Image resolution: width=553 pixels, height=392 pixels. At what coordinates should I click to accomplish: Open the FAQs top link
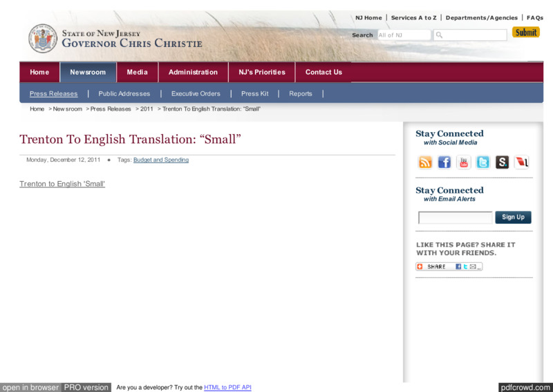pos(535,18)
